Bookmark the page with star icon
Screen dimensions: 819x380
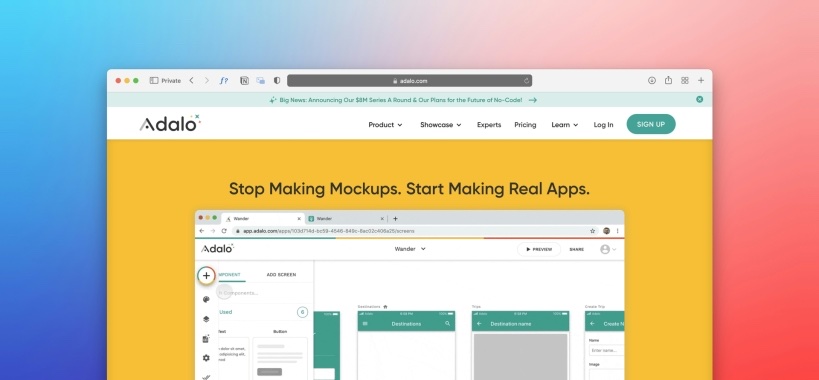coord(592,231)
